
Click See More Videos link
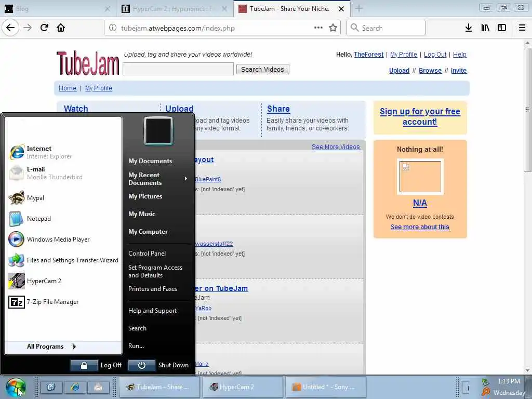(336, 147)
